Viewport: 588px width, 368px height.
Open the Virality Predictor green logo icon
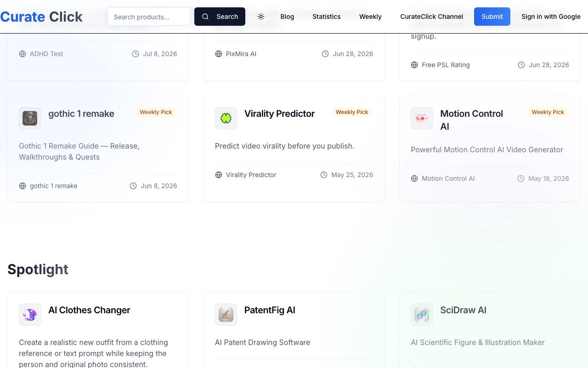[226, 118]
